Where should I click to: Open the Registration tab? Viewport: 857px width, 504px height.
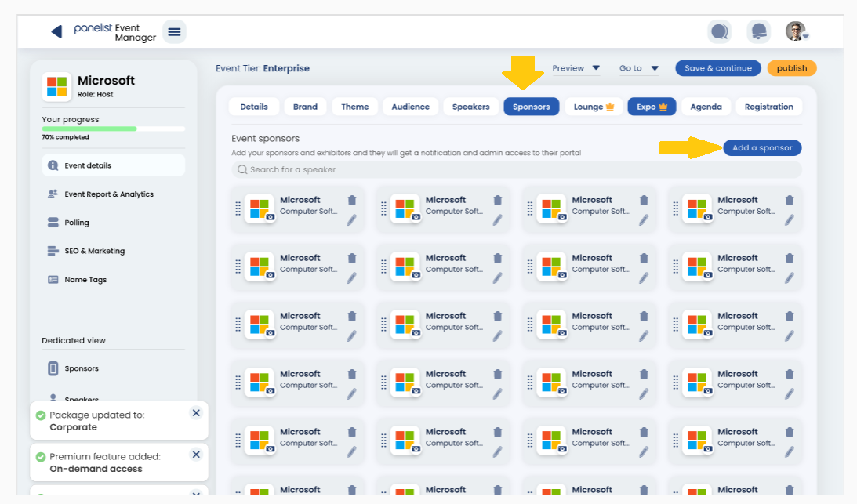click(769, 107)
